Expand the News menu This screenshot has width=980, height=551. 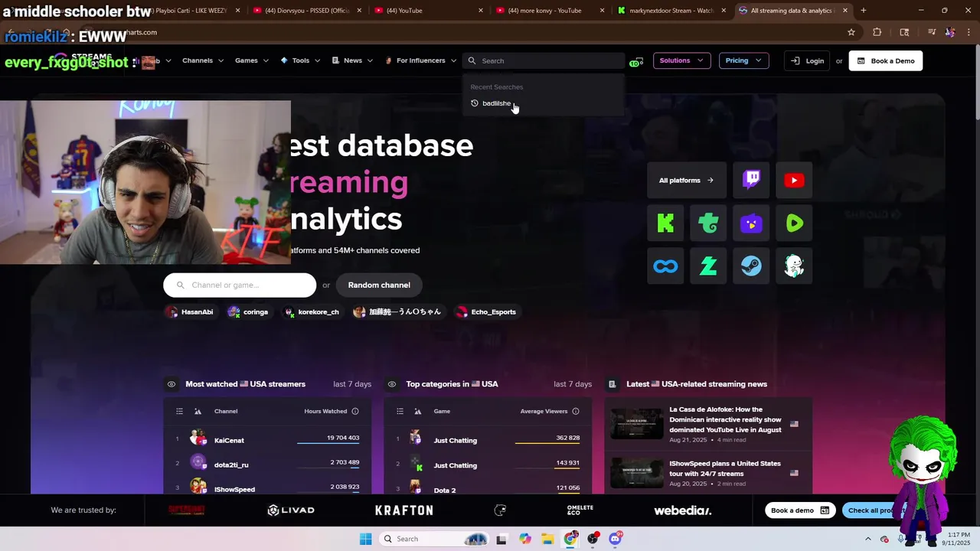(x=352, y=60)
